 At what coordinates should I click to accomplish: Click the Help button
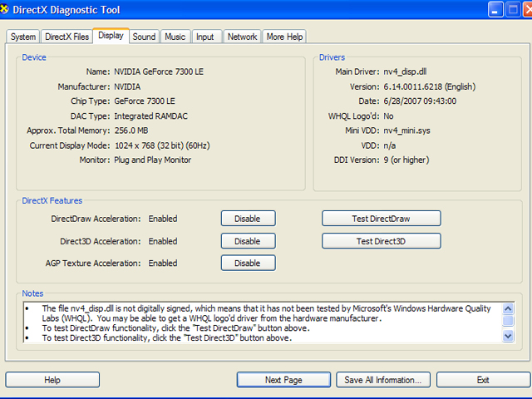[x=52, y=380]
